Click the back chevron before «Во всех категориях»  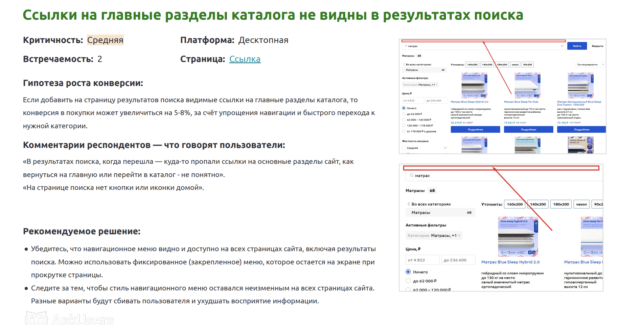click(x=404, y=64)
